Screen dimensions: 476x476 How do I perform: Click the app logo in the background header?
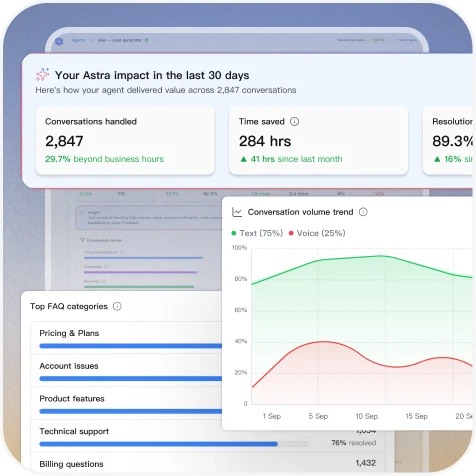pos(59,41)
